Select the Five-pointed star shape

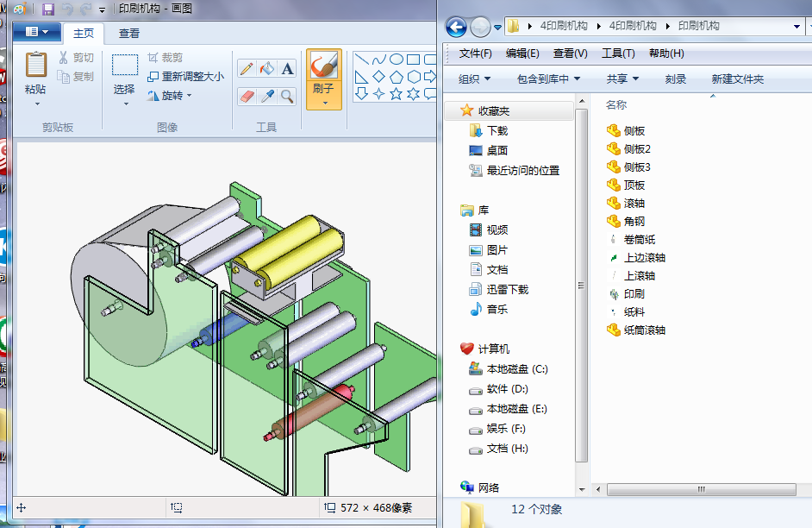pyautogui.click(x=397, y=94)
